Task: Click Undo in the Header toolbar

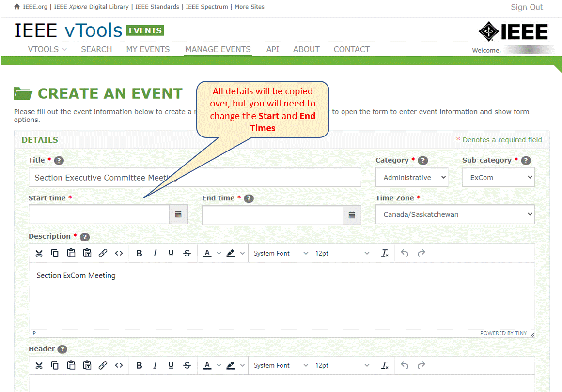Action: coord(405,365)
